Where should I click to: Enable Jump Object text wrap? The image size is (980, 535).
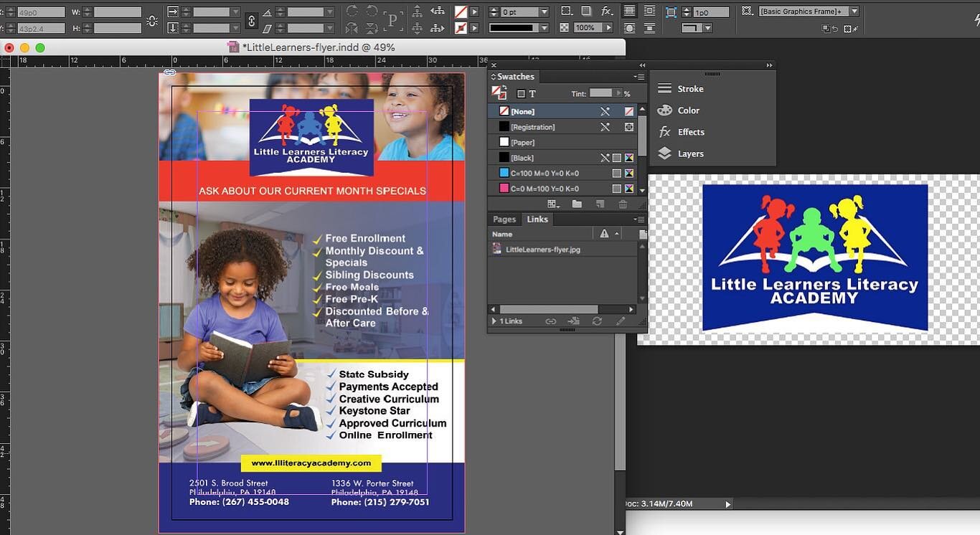pos(649,28)
